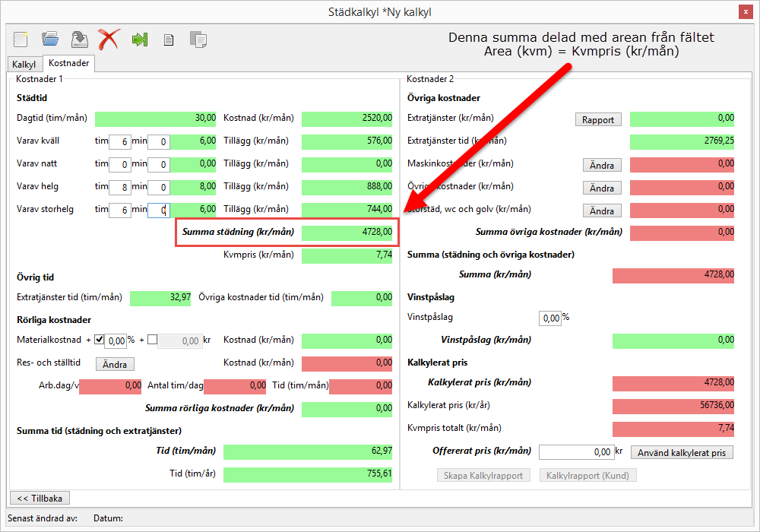The height and width of the screenshot is (532, 760).
Task: Save the calculation using the disk icon
Action: click(79, 39)
